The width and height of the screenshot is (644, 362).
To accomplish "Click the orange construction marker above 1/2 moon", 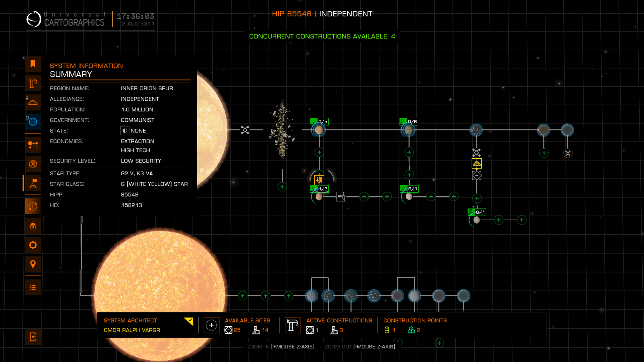I will (x=319, y=180).
